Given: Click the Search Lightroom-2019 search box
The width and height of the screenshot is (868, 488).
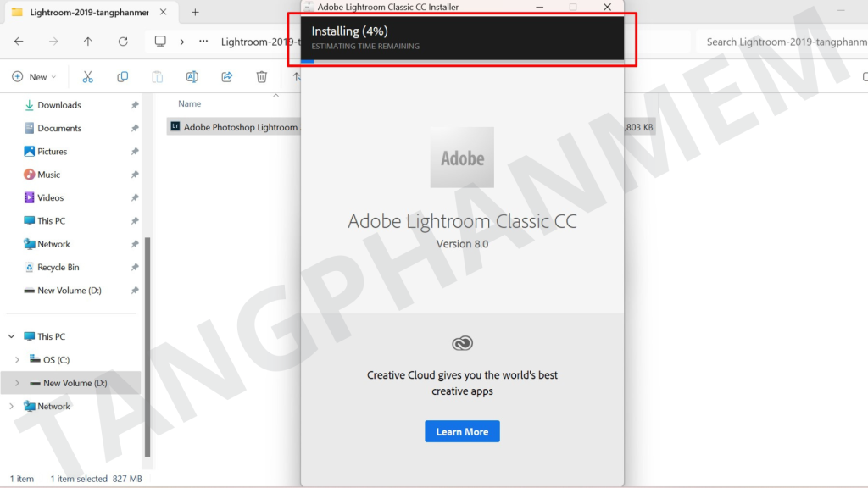Looking at the screenshot, I should [x=780, y=42].
